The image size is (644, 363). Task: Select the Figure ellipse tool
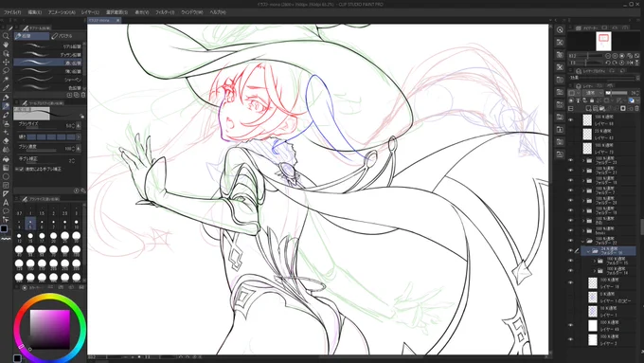click(x=6, y=176)
